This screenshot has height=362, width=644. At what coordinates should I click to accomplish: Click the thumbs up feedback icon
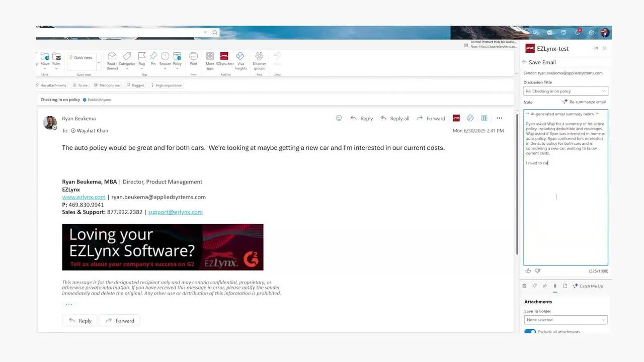point(528,271)
